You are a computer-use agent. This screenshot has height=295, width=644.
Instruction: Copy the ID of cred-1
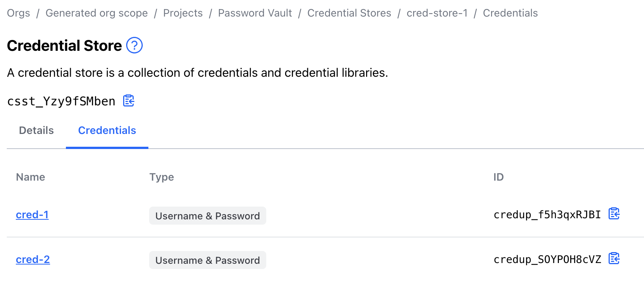coord(615,214)
